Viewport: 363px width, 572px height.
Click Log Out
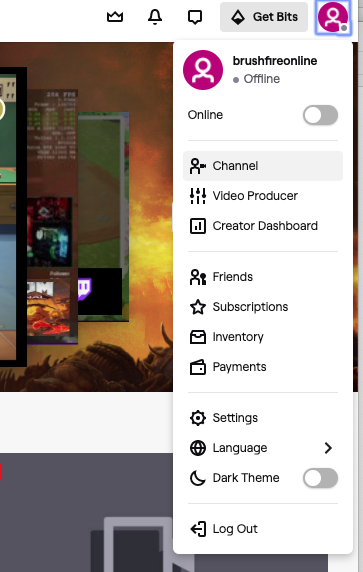[263, 529]
